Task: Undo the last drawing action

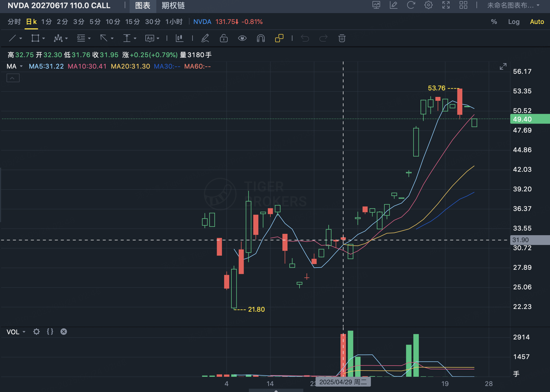Action: tap(305, 38)
